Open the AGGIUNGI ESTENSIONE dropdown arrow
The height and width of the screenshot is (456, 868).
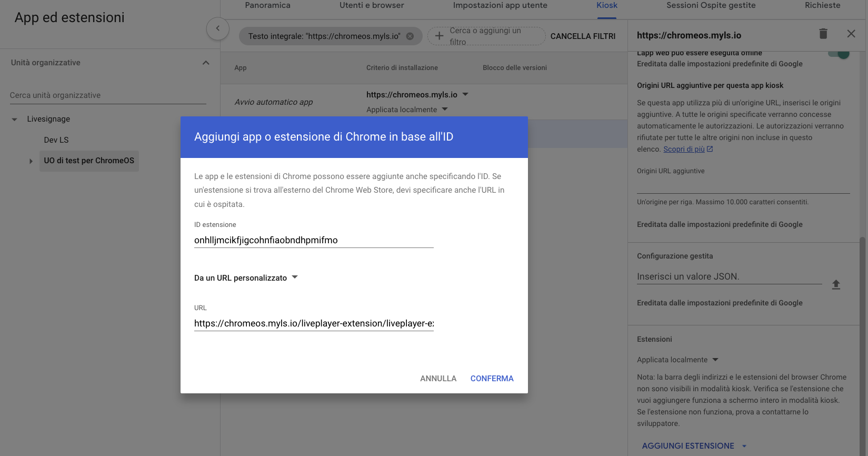[x=744, y=446]
